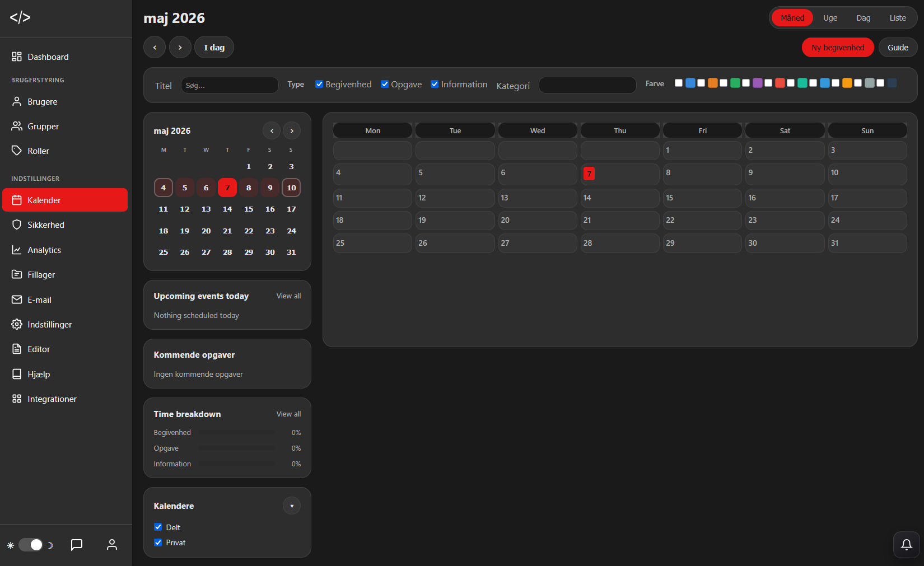
Task: Open the Analytics page
Action: pyautogui.click(x=66, y=250)
